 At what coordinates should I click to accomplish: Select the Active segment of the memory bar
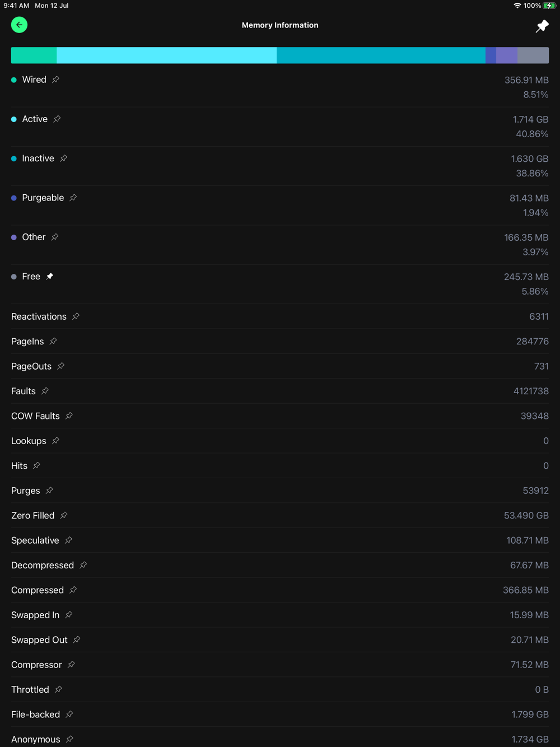(x=166, y=55)
